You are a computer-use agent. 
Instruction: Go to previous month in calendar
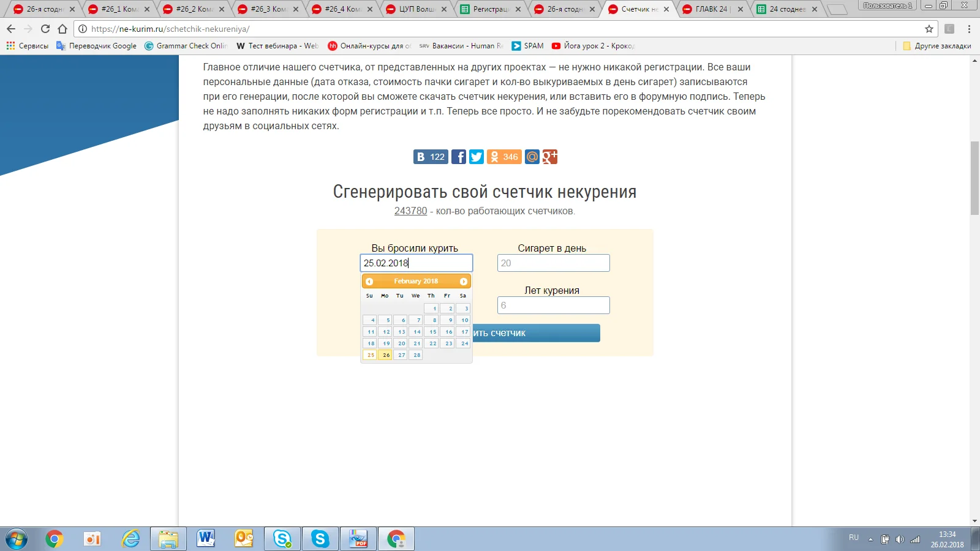pyautogui.click(x=369, y=282)
